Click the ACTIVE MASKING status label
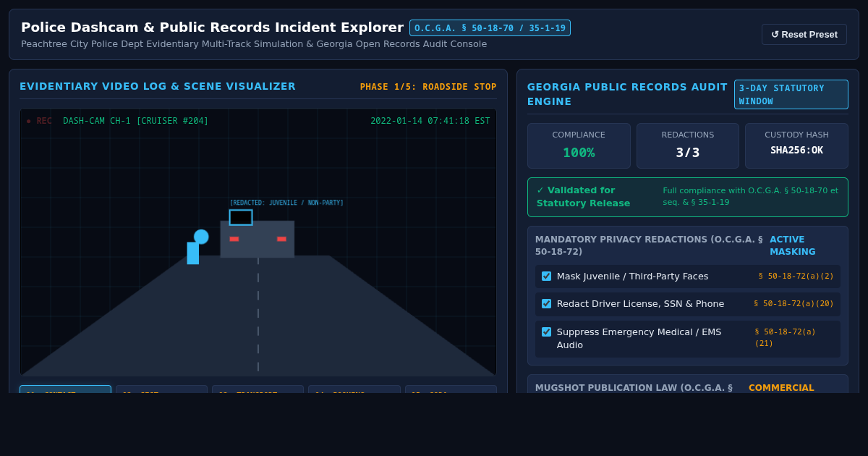Screen dimensions: 868x456 coord(792,245)
